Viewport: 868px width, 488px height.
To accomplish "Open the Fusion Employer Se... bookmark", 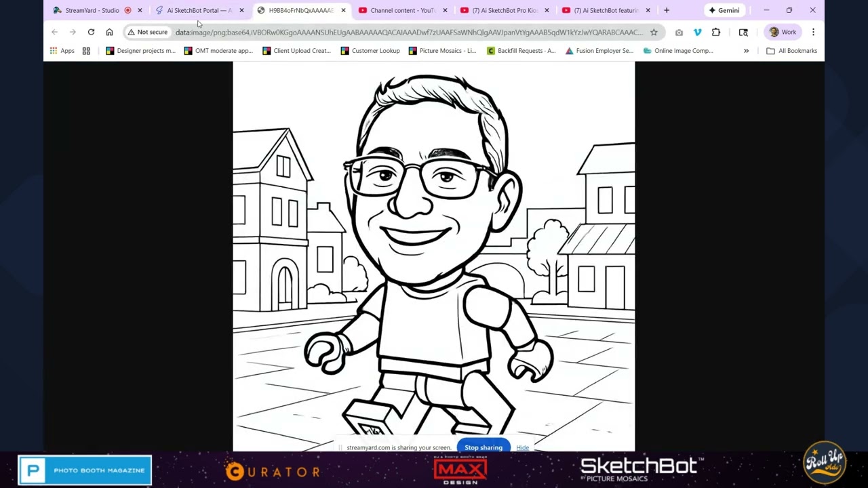I will tap(599, 51).
